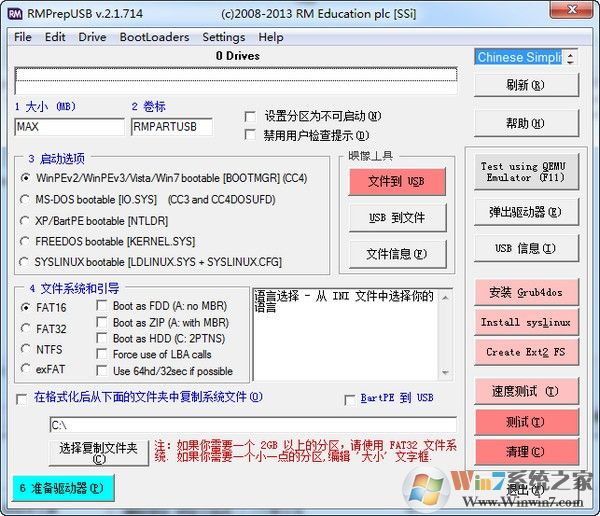
Task: Open the Chinese Simplified language selector
Action: (x=519, y=57)
